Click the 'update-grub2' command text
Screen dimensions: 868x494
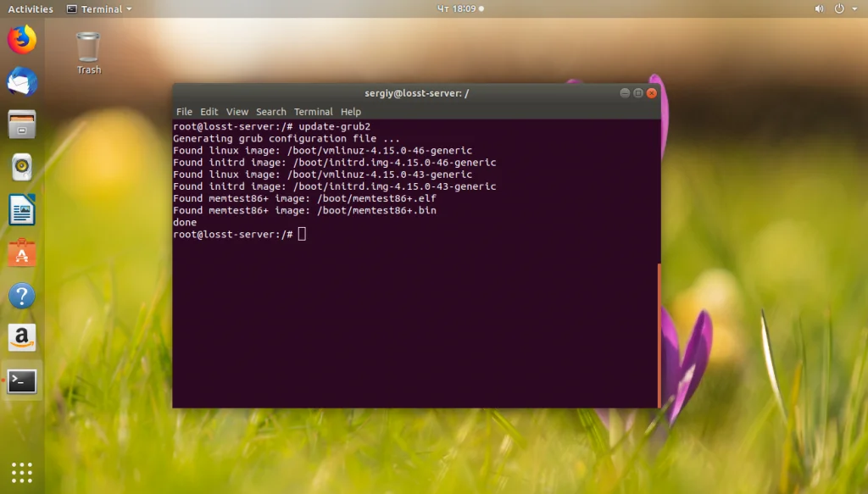tap(334, 127)
